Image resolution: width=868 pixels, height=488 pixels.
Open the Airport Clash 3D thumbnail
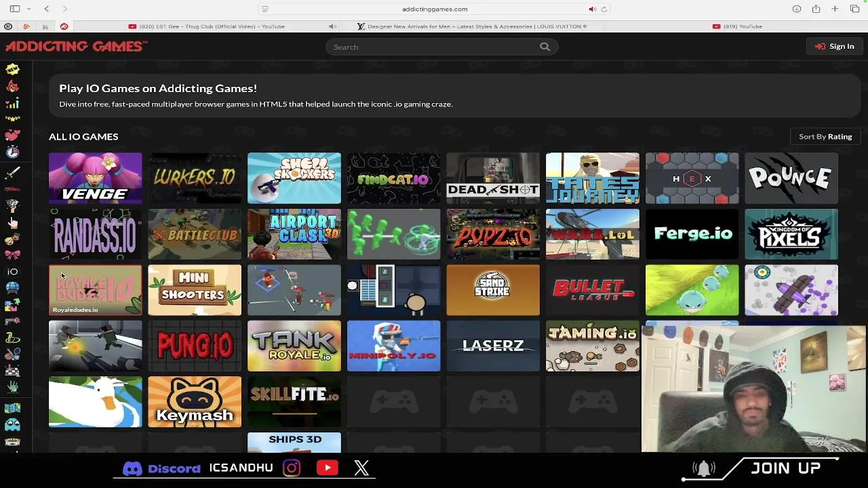(x=294, y=235)
